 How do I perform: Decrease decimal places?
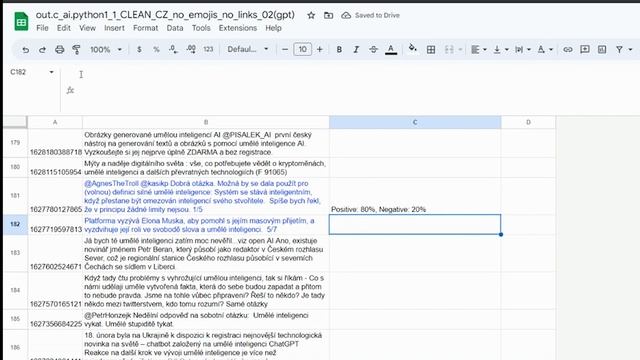[173, 50]
